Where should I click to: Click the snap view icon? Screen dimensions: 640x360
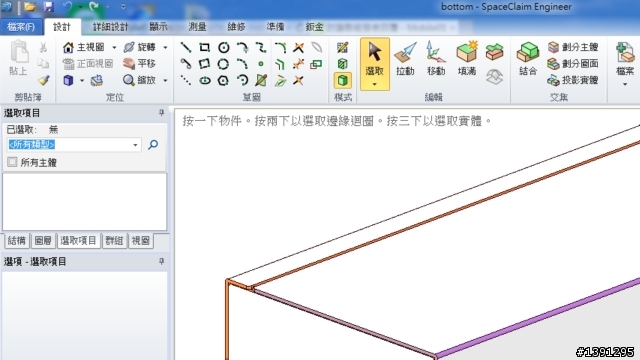(97, 80)
